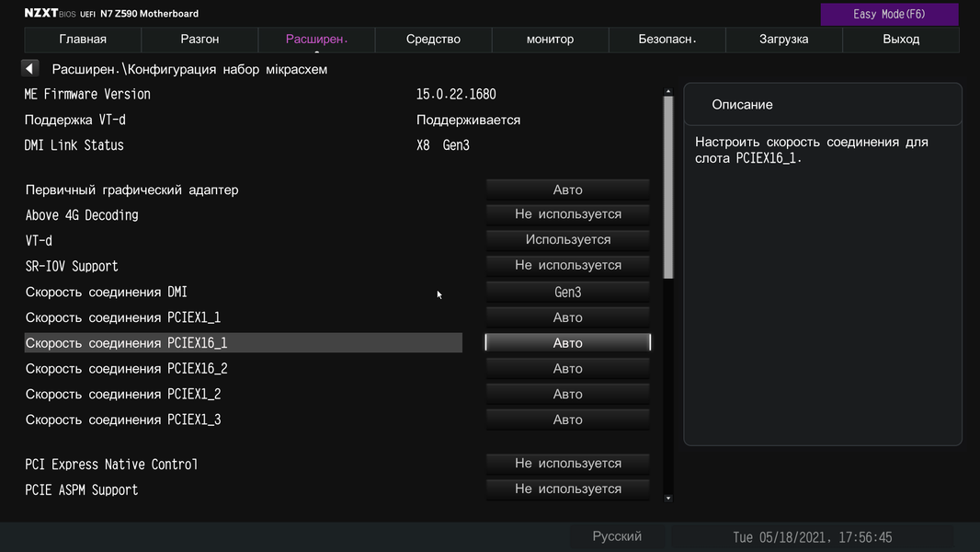Toggle Above 4G Decoding value
The width and height of the screenshot is (980, 552).
tap(567, 214)
